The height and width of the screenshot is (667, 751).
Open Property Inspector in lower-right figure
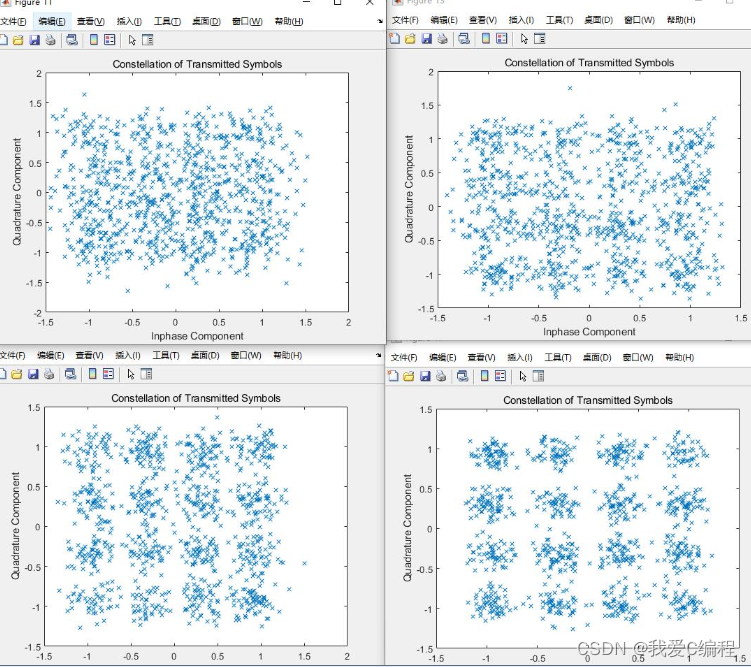click(x=538, y=376)
